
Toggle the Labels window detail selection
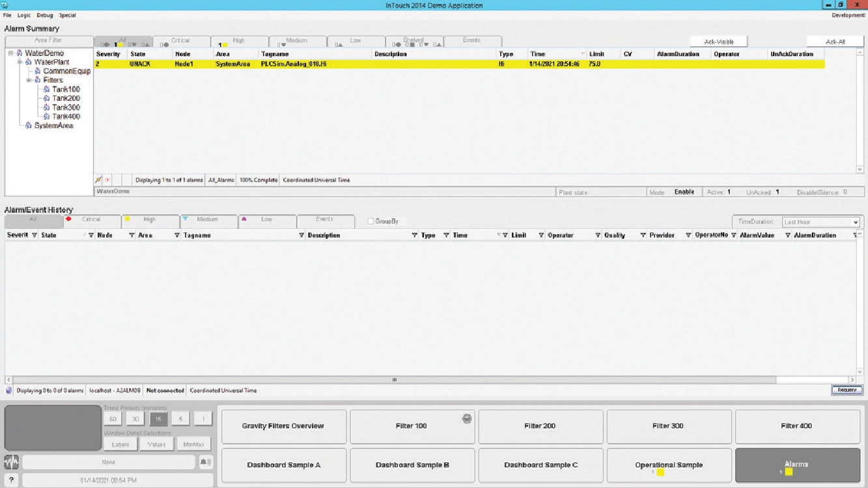120,444
